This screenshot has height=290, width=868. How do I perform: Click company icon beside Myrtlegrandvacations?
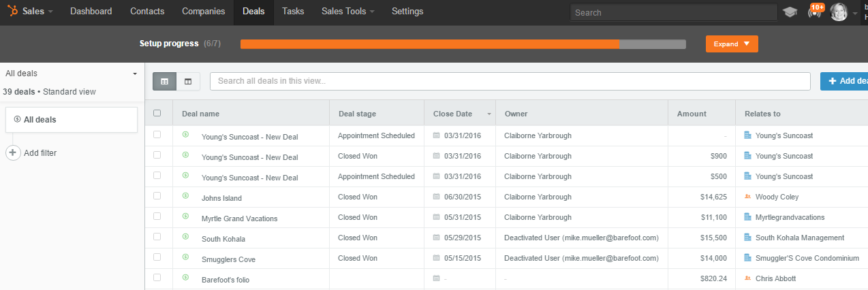tap(748, 217)
